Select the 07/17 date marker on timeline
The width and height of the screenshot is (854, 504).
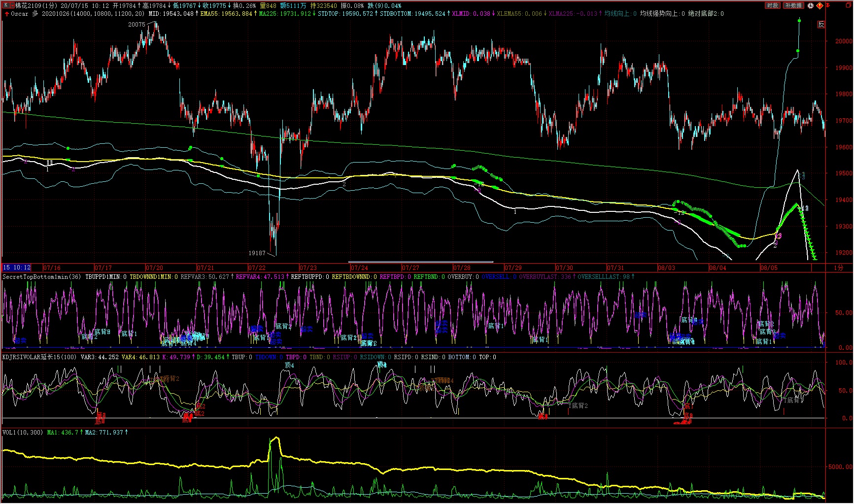(x=103, y=268)
